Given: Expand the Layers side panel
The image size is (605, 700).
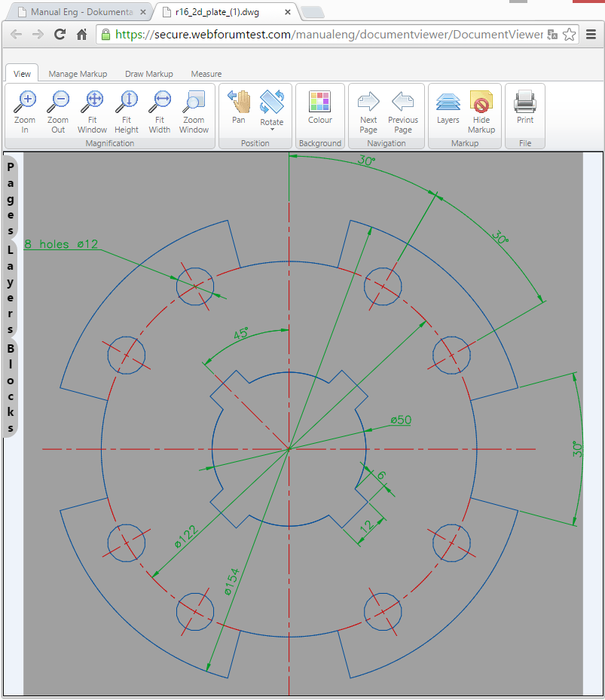Looking at the screenshot, I should click(11, 290).
